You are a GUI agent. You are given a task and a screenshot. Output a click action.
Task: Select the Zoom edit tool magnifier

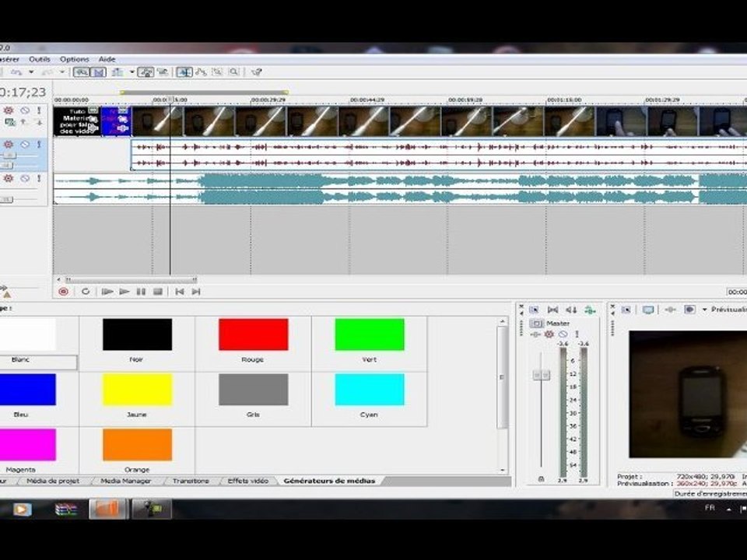point(233,72)
